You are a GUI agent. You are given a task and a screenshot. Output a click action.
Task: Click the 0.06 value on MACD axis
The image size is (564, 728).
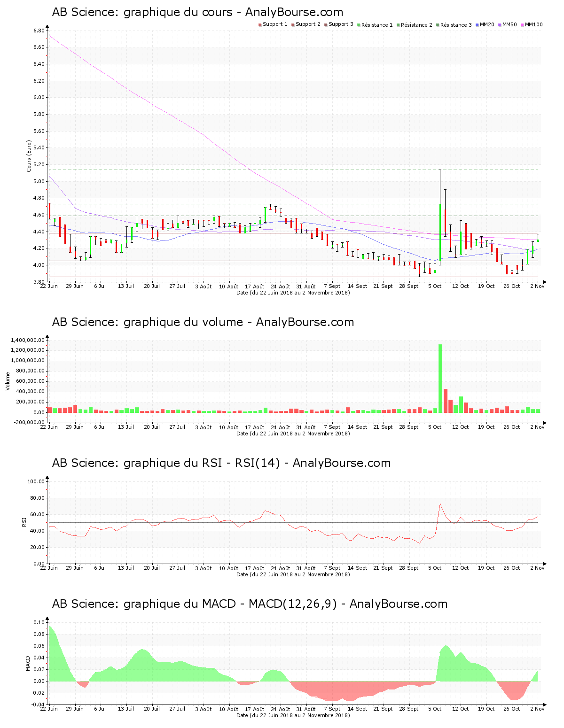[39, 646]
